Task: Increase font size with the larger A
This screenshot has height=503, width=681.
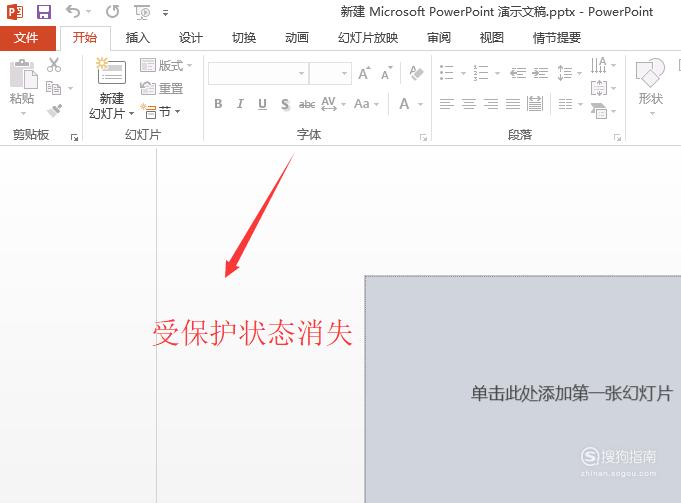Action: point(364,73)
